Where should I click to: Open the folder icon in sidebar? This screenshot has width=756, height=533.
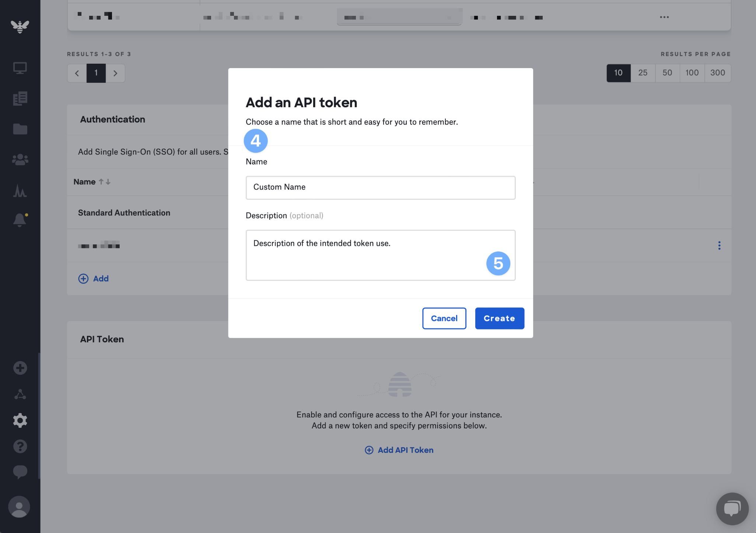pyautogui.click(x=20, y=129)
